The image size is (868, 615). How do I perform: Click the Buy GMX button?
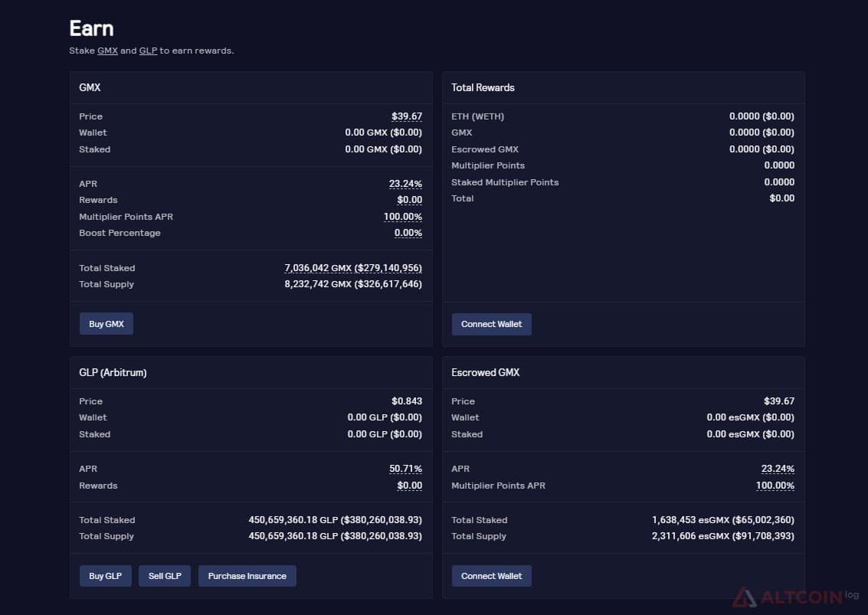106,324
